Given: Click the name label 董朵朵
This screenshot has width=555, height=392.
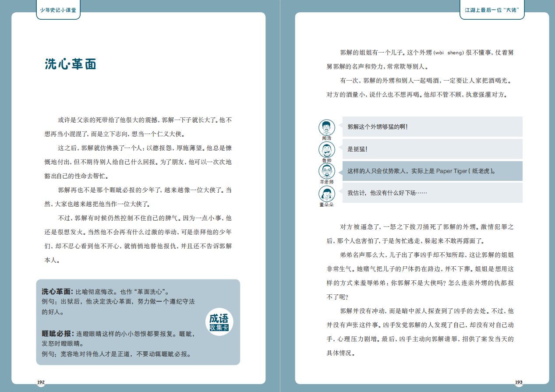Looking at the screenshot, I should (326, 205).
